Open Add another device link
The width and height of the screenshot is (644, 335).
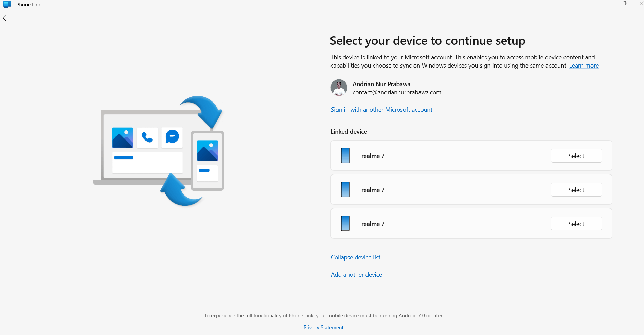tap(356, 275)
